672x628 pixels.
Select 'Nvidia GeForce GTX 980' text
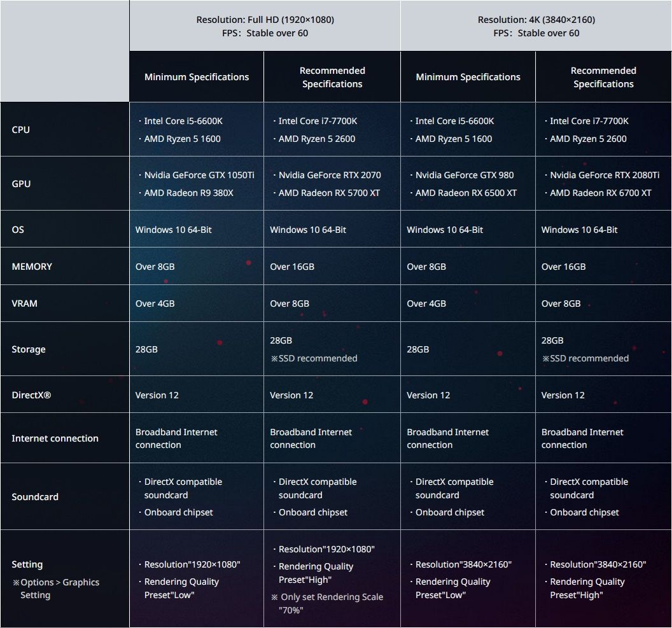click(465, 175)
